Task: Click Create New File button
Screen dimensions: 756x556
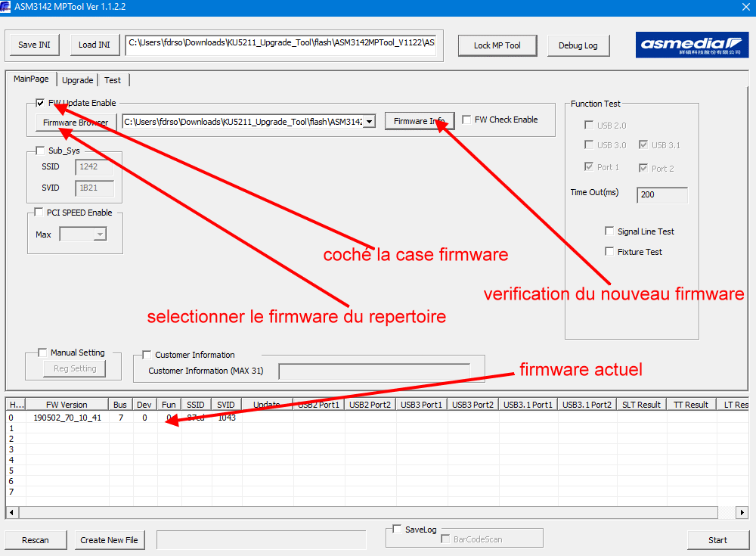Action: pos(109,540)
